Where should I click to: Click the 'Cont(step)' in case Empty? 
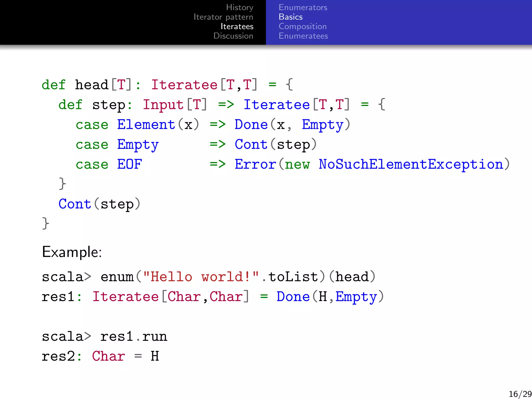[276, 144]
